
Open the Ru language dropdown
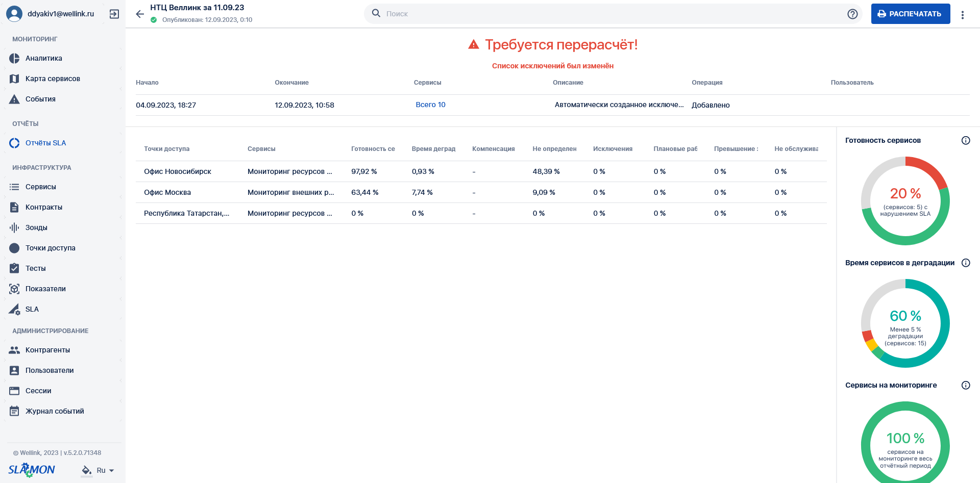coord(106,470)
